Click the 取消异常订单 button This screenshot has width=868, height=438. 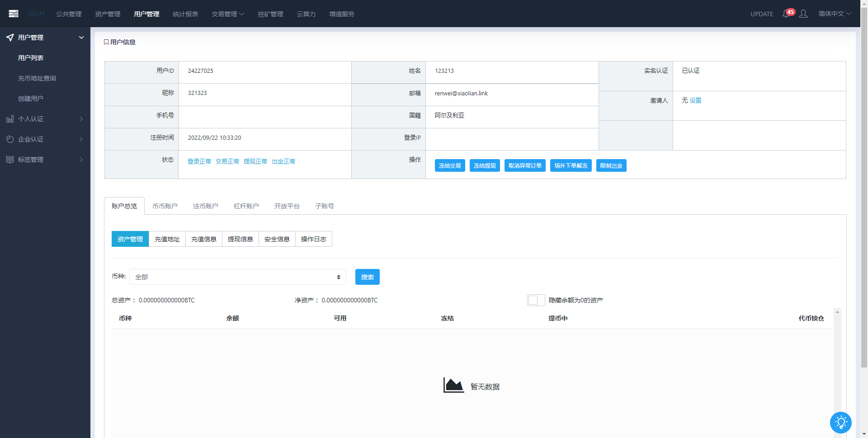(x=525, y=165)
